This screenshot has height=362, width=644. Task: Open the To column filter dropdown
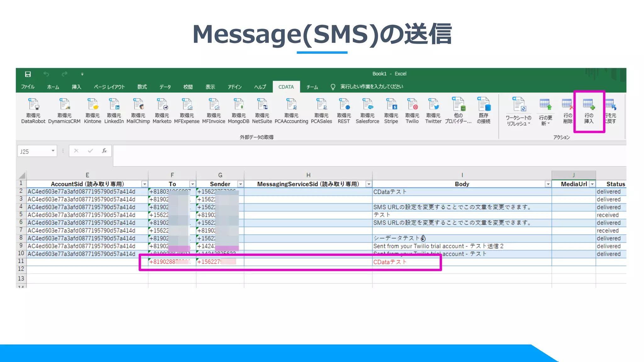[192, 184]
